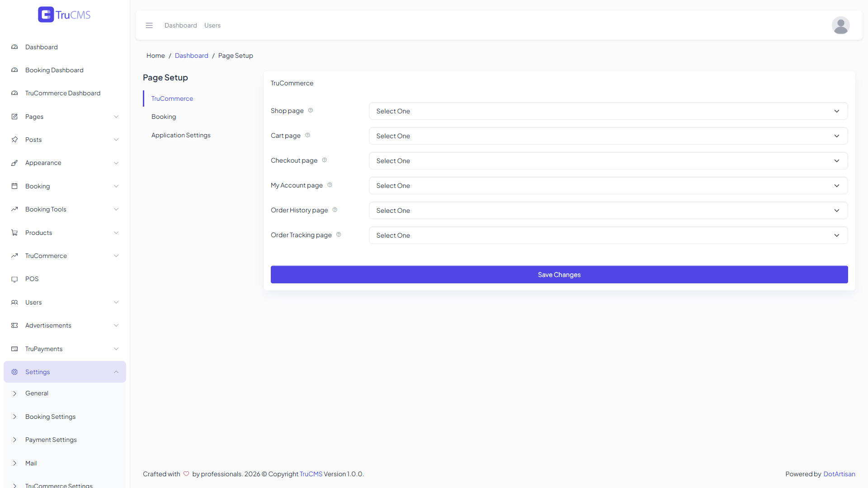
Task: Click the Users people icon
Action: (x=14, y=302)
